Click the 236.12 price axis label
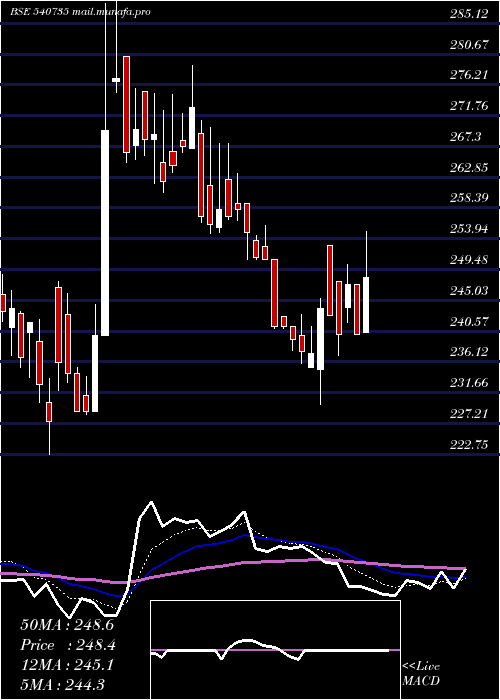500x700 pixels. click(x=469, y=352)
